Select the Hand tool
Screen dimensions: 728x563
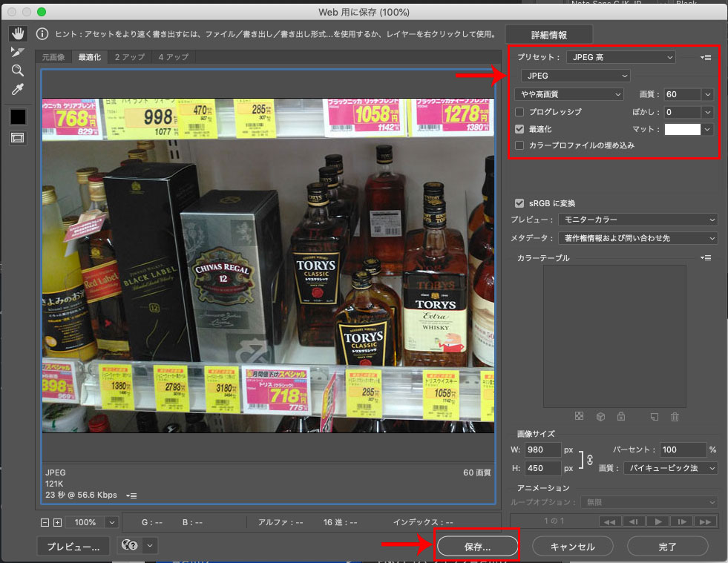[x=18, y=33]
